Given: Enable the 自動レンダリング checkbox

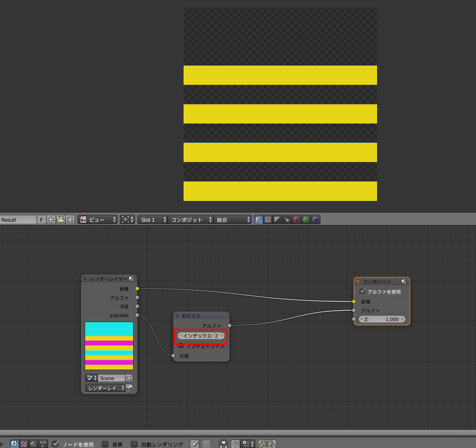Looking at the screenshot, I should [134, 444].
